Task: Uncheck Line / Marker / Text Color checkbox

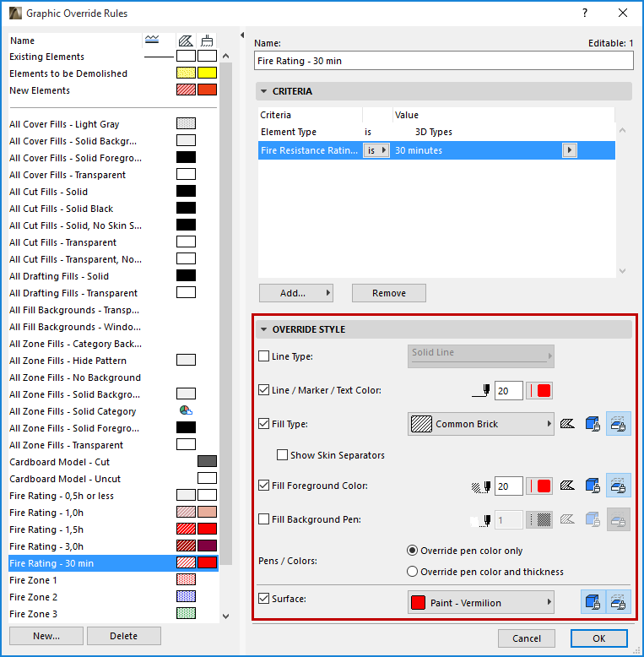Action: [264, 390]
